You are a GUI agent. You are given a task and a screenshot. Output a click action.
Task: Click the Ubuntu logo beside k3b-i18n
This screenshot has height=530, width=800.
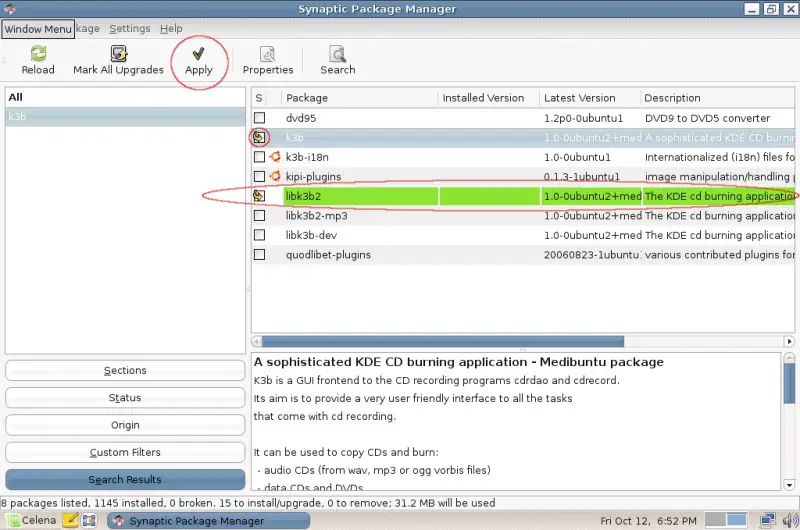(275, 157)
